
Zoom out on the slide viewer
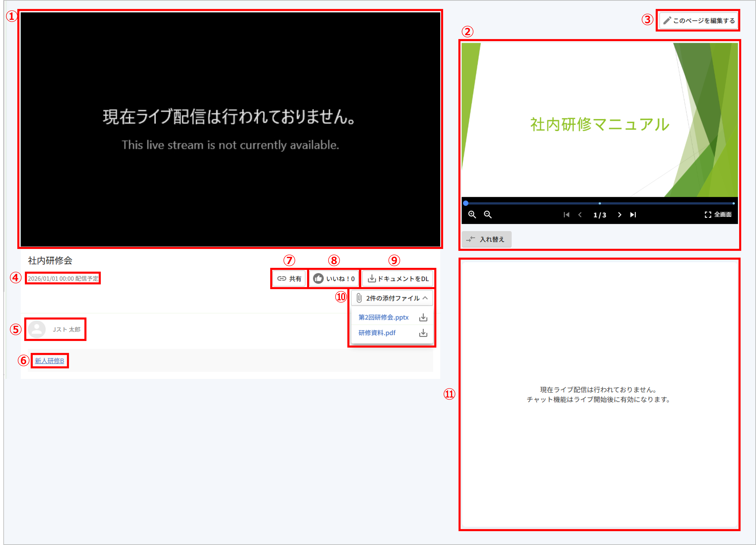tap(488, 214)
